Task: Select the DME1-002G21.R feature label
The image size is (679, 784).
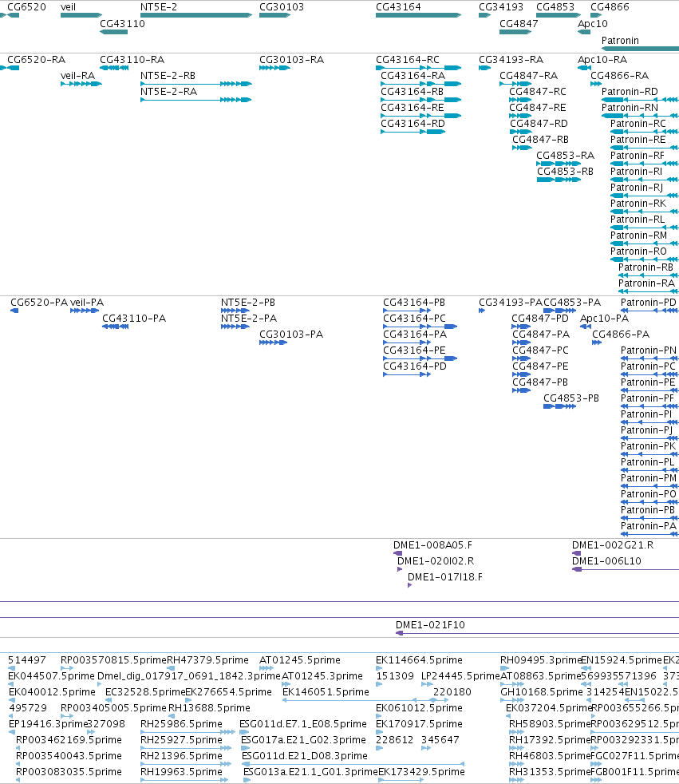Action: pos(613,545)
